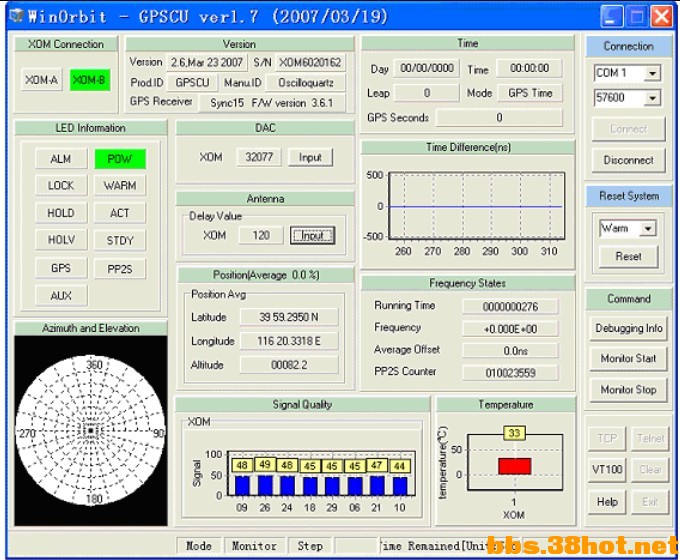Click the Longitude field 116 20.3318 E

(289, 341)
